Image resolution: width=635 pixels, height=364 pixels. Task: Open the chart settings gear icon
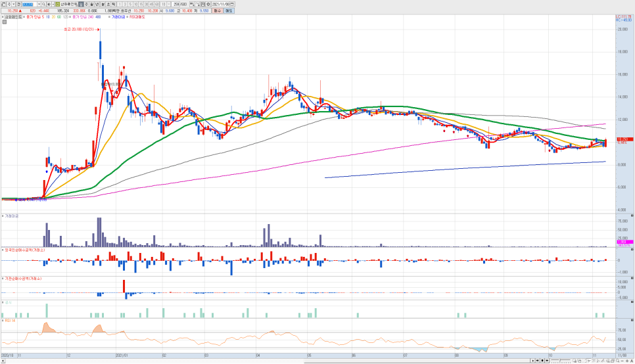coord(208,4)
